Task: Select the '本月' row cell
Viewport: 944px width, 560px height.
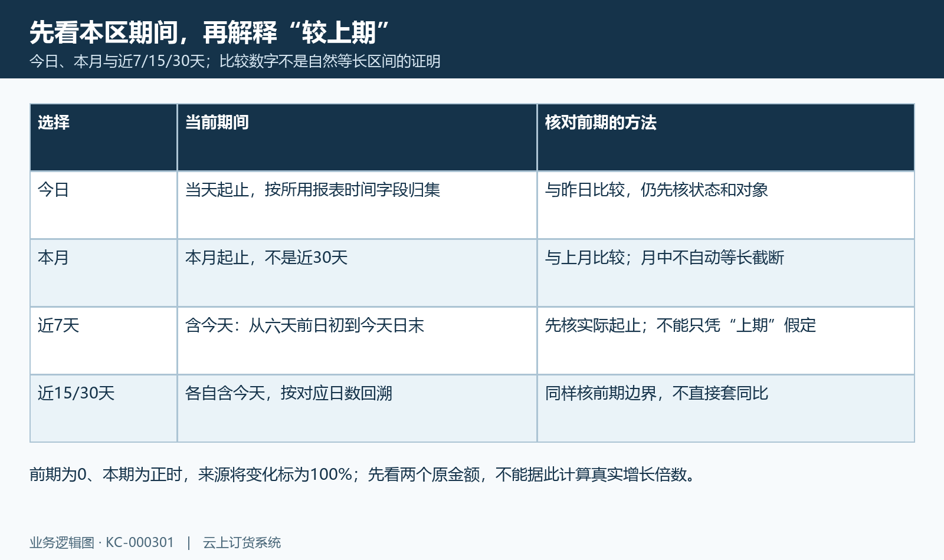Action: pyautogui.click(x=103, y=273)
